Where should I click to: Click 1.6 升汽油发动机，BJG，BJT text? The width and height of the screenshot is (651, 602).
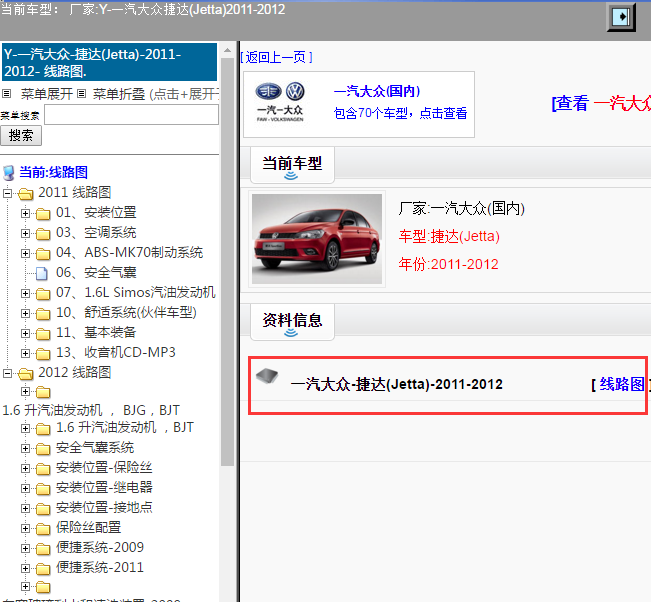pos(91,410)
